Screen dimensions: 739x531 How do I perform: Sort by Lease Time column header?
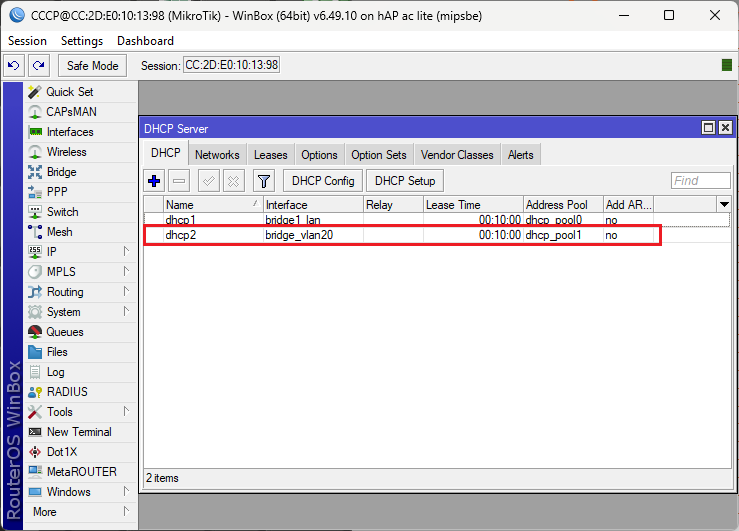point(473,204)
